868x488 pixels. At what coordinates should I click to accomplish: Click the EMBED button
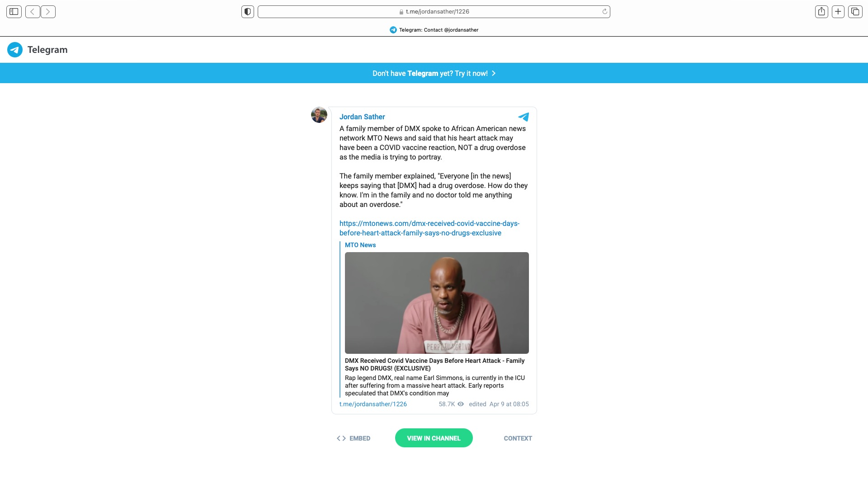pyautogui.click(x=354, y=438)
